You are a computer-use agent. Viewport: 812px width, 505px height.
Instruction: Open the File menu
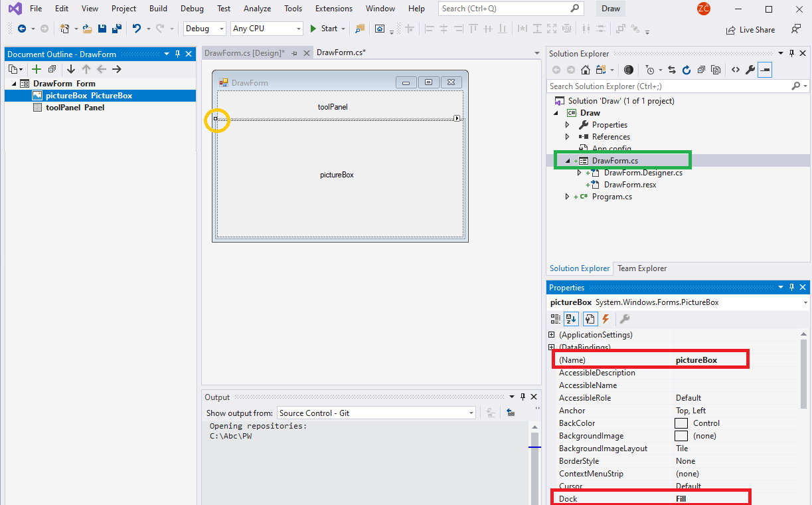(36, 9)
